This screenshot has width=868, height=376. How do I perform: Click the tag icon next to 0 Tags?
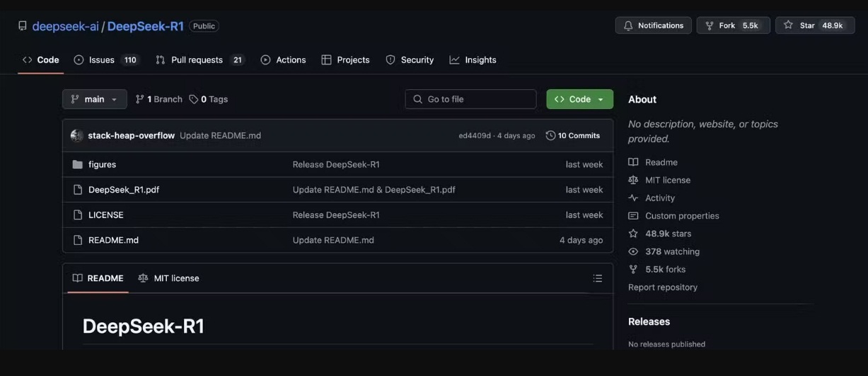click(194, 99)
